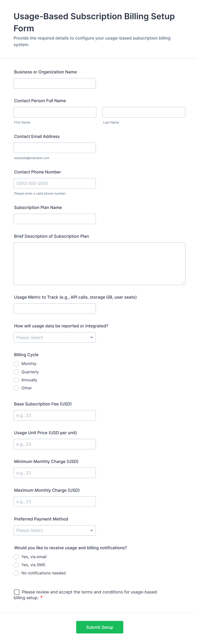Screen dimensions: 197x644
Task: Click the Submit Setup button
Action: click(x=100, y=627)
